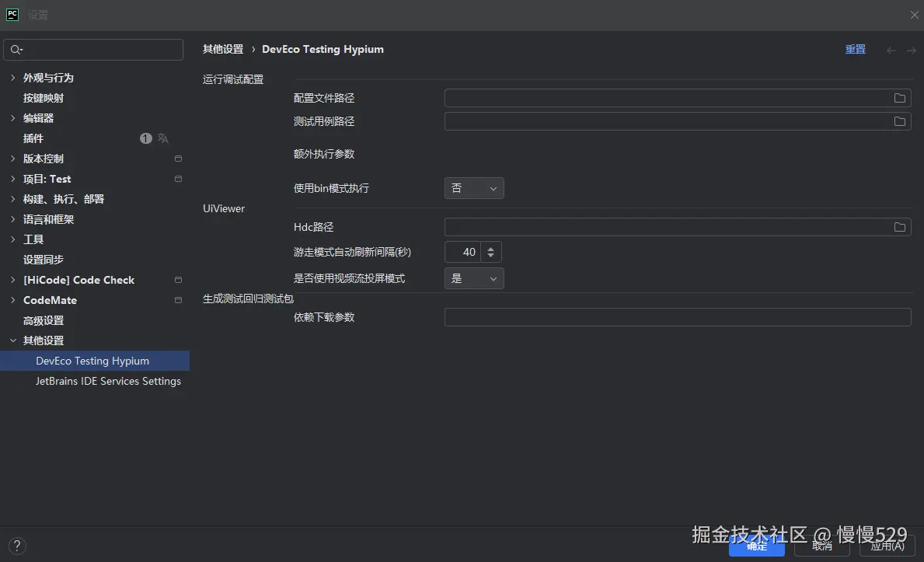The height and width of the screenshot is (562, 924).
Task: Click the search magnifier icon
Action: pyautogui.click(x=16, y=50)
